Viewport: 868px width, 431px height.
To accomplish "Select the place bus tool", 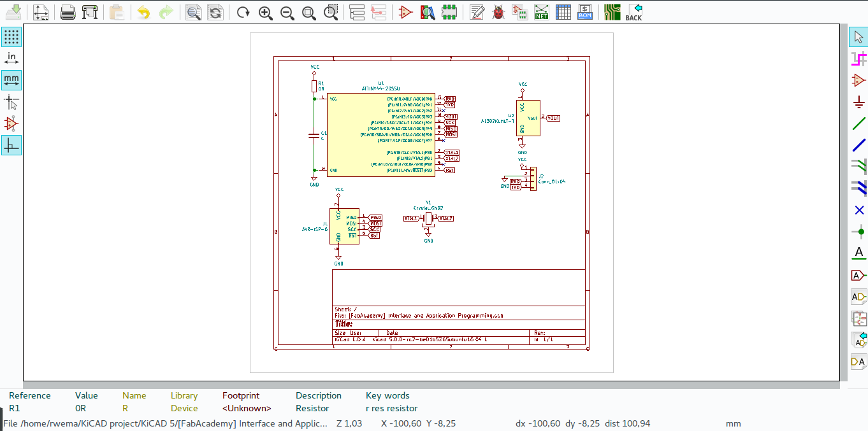I will 858,145.
